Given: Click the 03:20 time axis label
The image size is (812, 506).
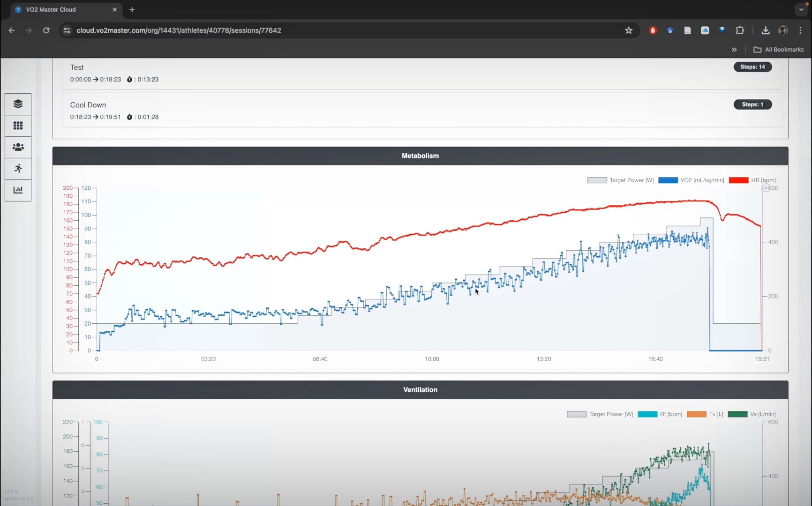Looking at the screenshot, I should pyautogui.click(x=208, y=359).
